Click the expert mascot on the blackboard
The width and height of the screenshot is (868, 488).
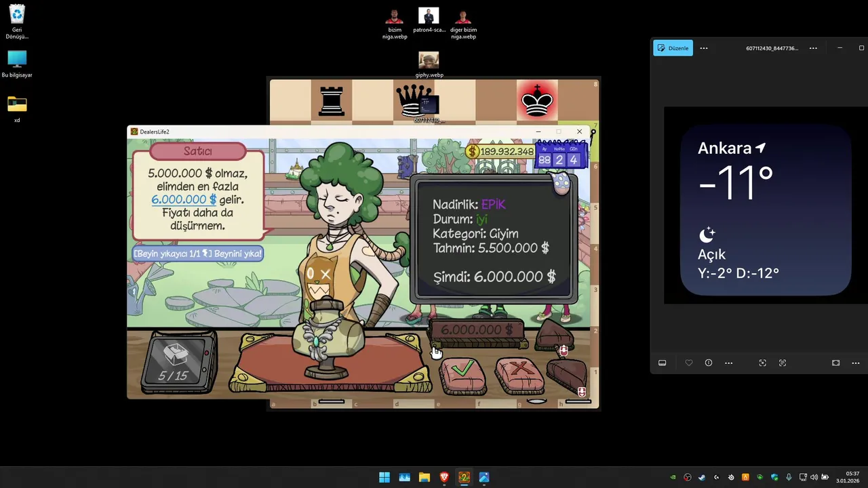click(x=561, y=183)
